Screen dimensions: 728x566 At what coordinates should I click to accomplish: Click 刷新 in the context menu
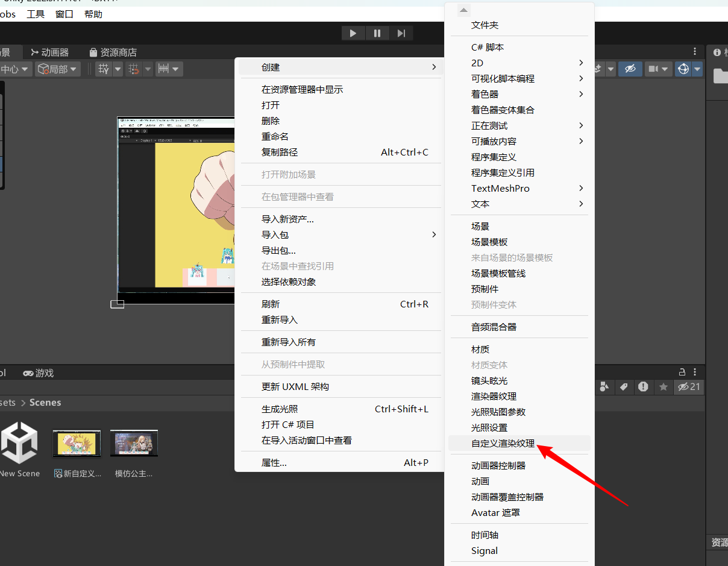[x=341, y=304]
